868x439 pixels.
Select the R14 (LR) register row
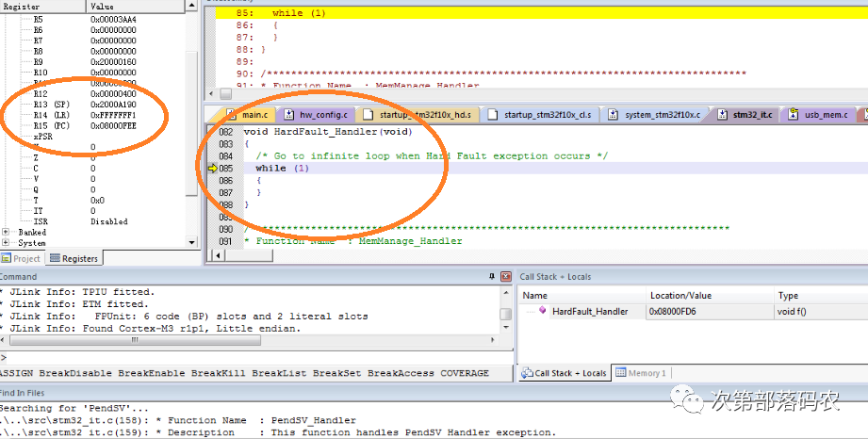click(x=93, y=115)
